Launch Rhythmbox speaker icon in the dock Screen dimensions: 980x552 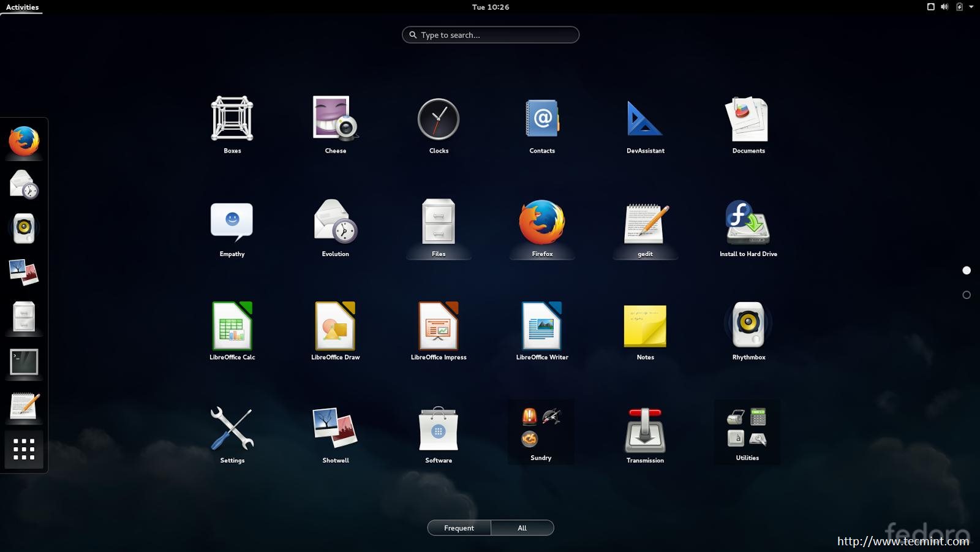[24, 228]
